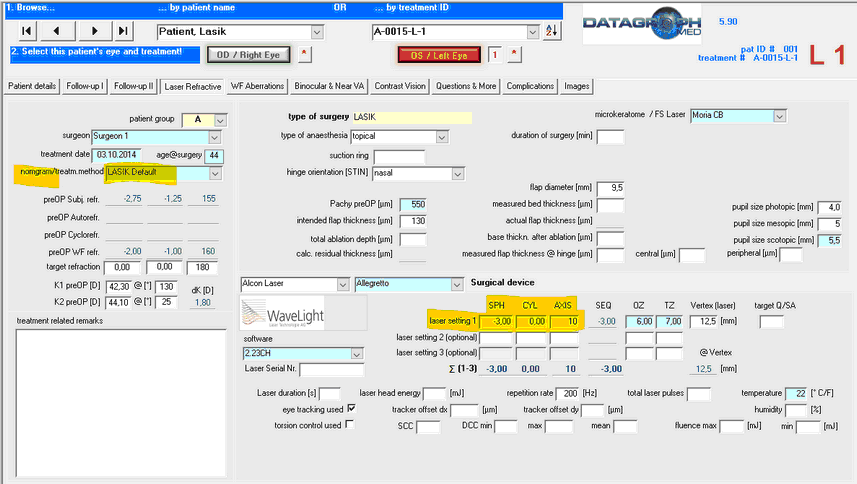Open the Complications tab
Image resolution: width=857 pixels, height=484 pixels.
coord(530,86)
